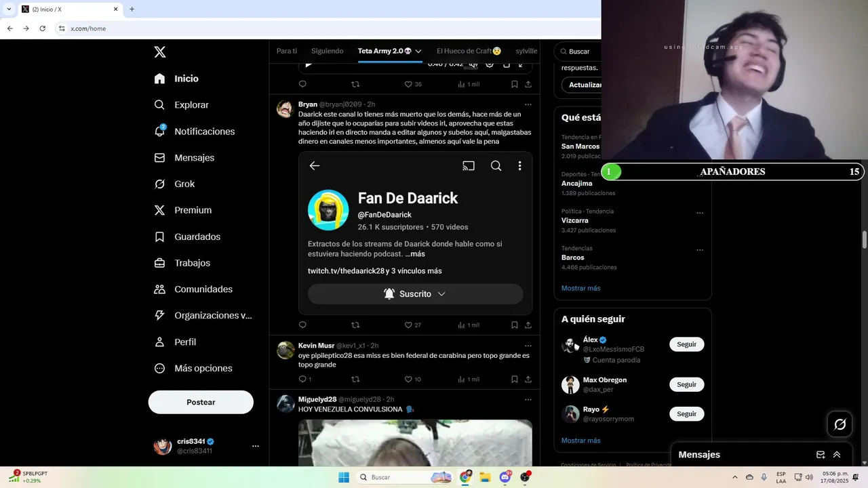Screen dimensions: 868x488
Task: Click the browser address bar
Action: [325, 28]
